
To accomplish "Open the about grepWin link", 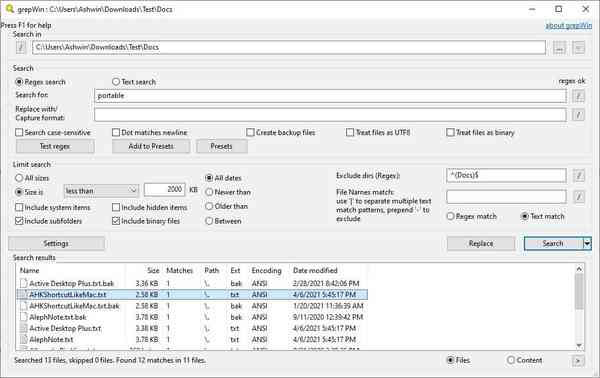I will (568, 26).
